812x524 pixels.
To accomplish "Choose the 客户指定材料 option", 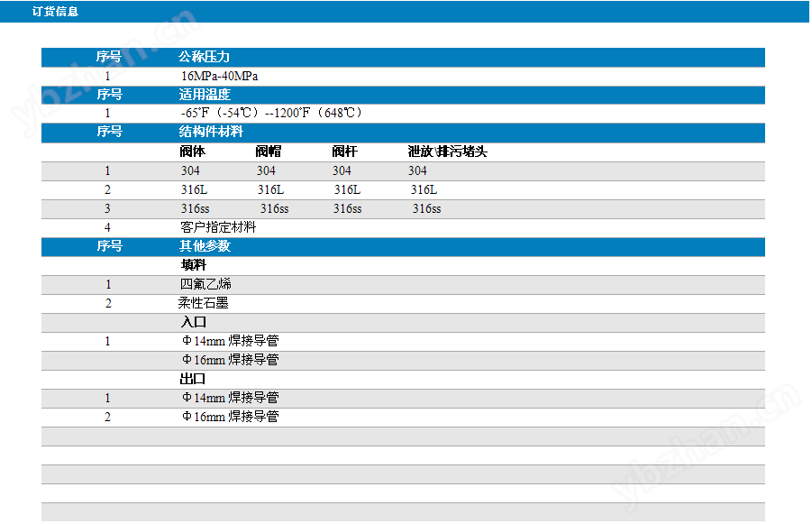I will (x=218, y=227).
